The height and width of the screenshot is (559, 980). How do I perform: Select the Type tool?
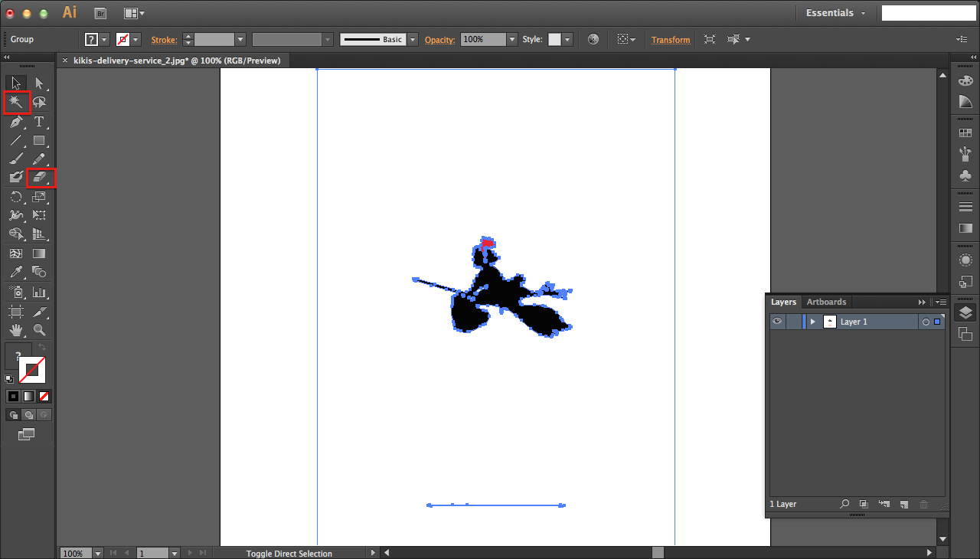[39, 122]
